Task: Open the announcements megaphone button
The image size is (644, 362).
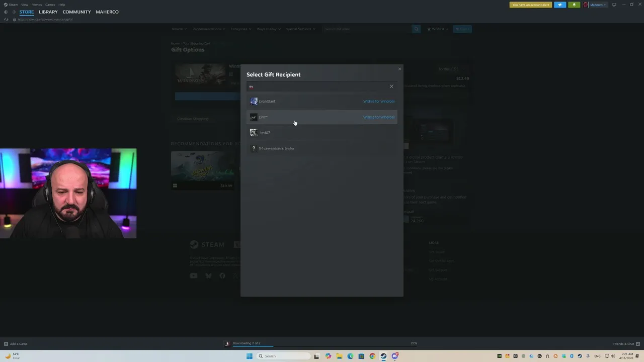Action: tap(560, 5)
